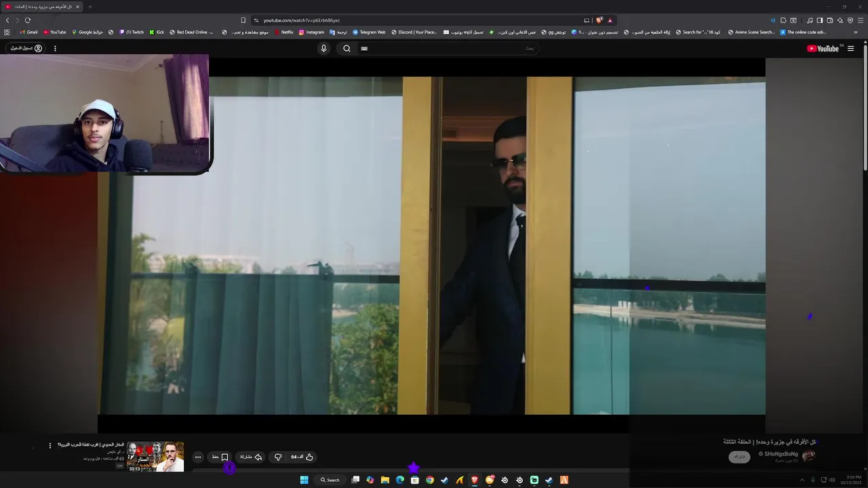Open the browser apps grid icon
The image size is (868, 488).
7,32
